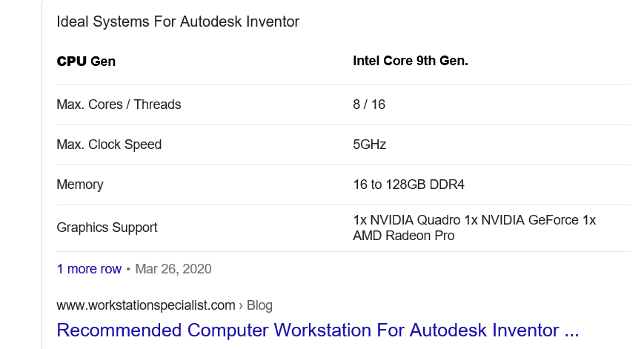Click the "Max. Clock Speed" row label
644x349 pixels.
pos(109,144)
